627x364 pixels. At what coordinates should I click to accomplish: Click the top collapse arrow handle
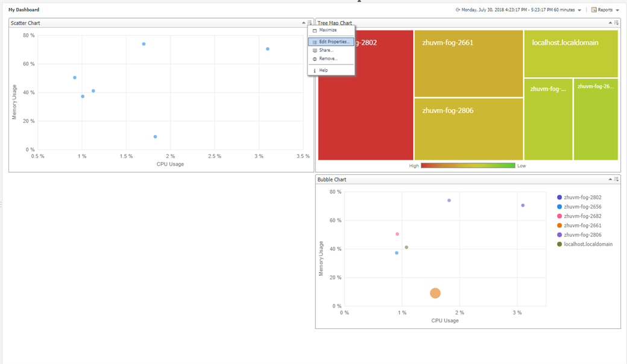click(x=359, y=1)
